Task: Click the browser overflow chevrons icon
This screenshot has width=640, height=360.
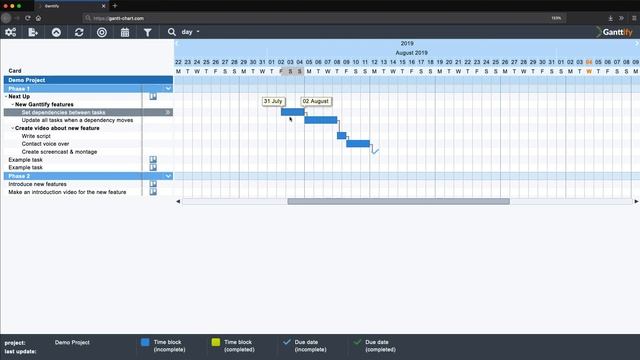Action: (x=621, y=18)
